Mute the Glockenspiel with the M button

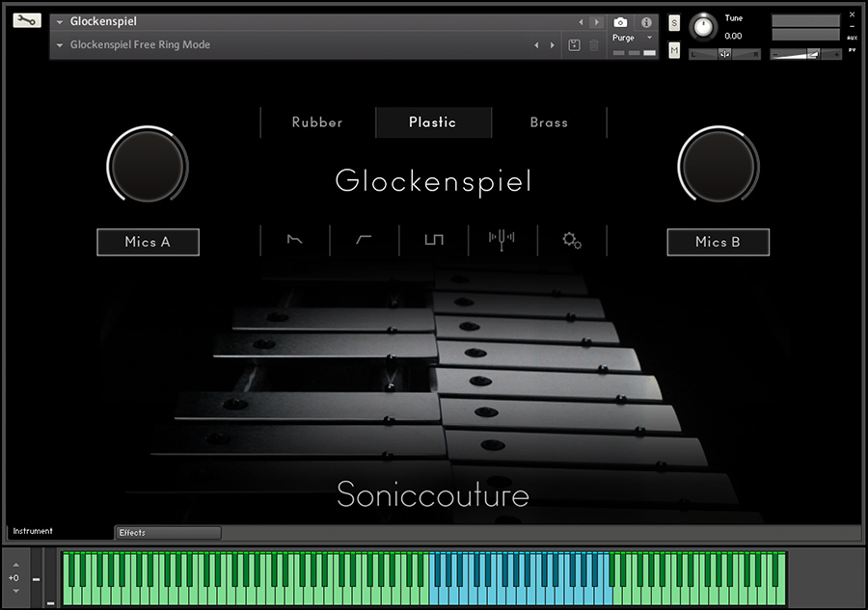click(x=673, y=49)
